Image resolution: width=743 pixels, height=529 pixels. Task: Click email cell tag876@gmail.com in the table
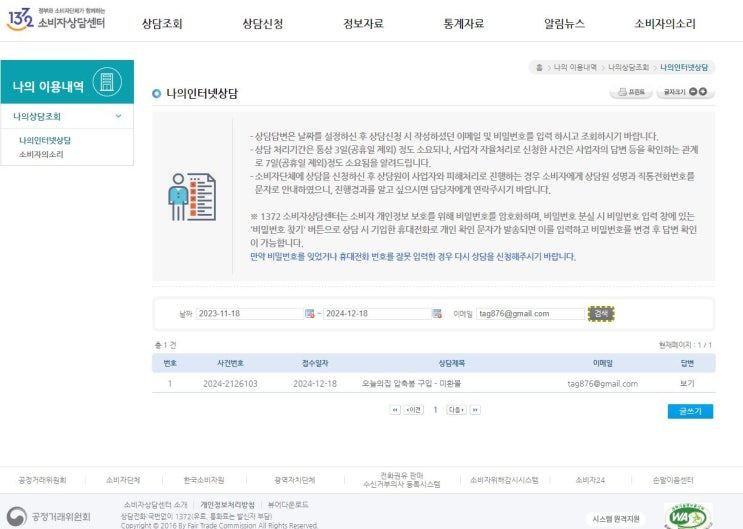click(x=602, y=383)
